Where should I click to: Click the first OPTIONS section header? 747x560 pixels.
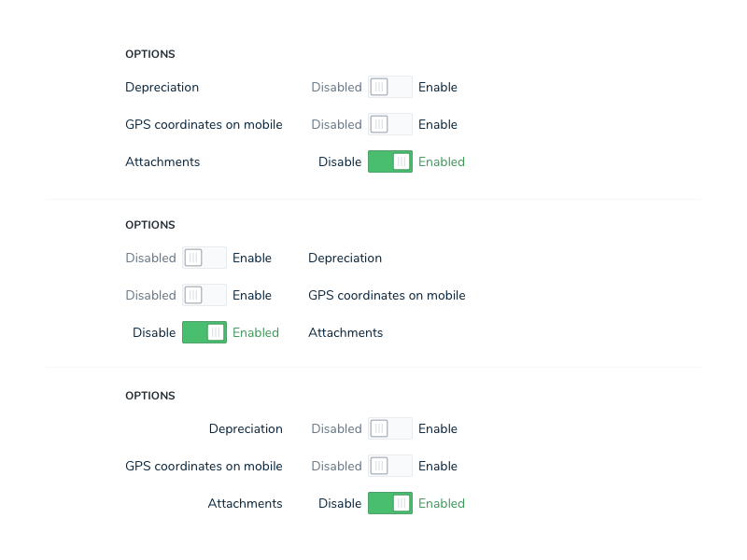click(x=149, y=54)
